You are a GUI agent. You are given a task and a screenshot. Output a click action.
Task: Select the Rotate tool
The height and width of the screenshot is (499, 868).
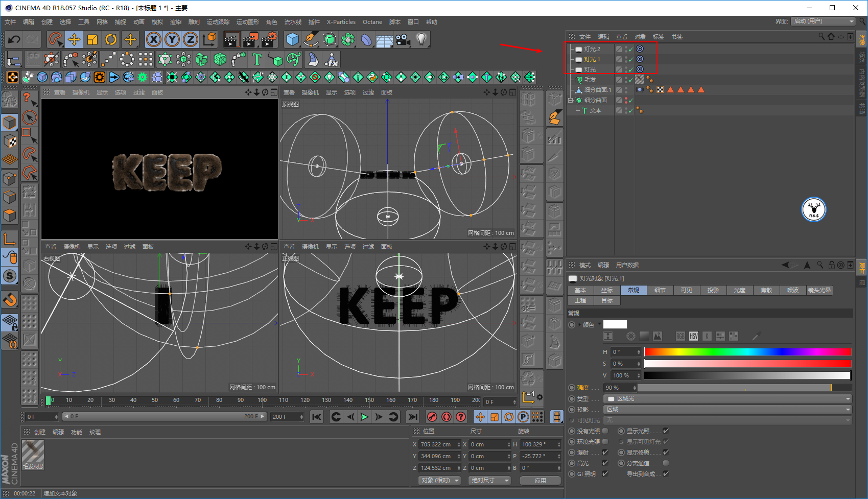(x=111, y=39)
